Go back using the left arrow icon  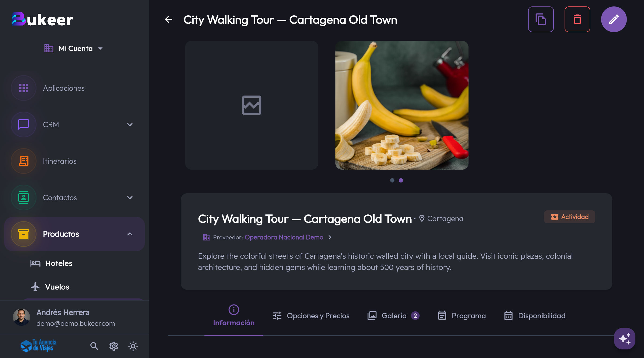pyautogui.click(x=169, y=19)
